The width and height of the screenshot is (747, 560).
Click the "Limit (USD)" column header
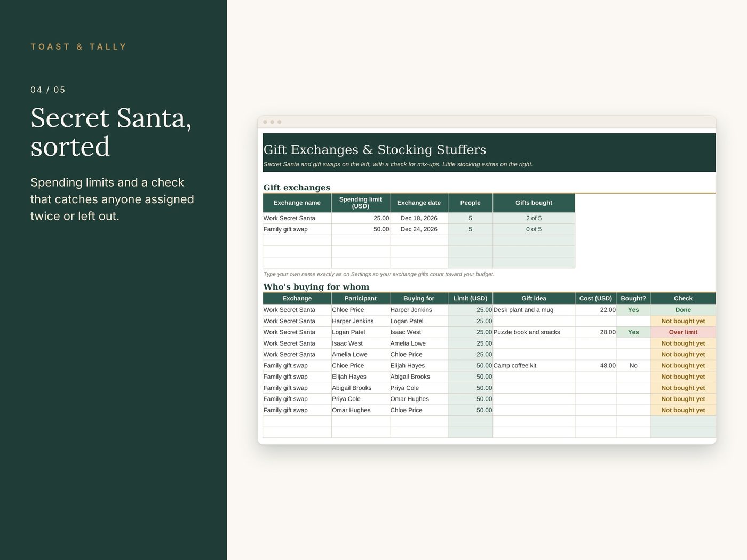tap(470, 299)
